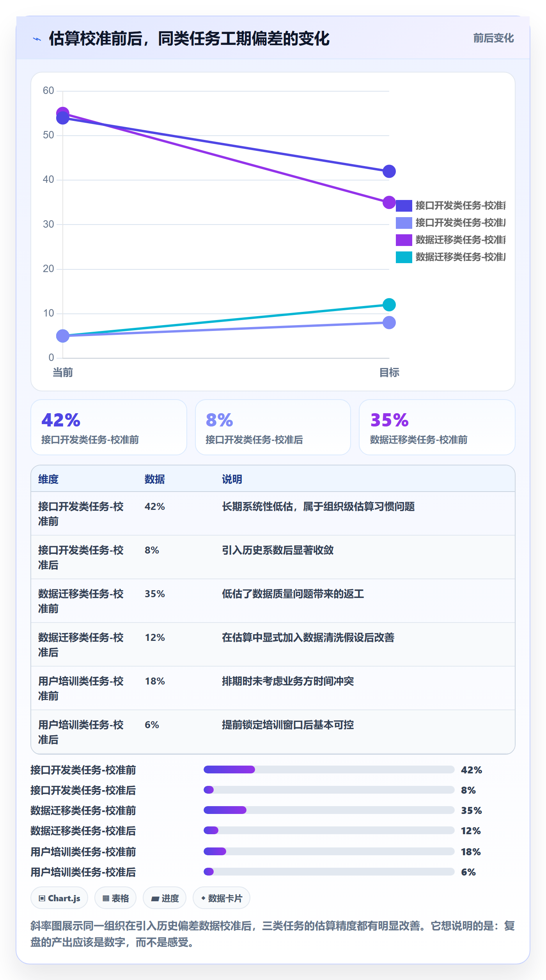The width and height of the screenshot is (546, 980).
Task: Click the 用户培训类任务-校准后 progress bar
Action: 329,872
